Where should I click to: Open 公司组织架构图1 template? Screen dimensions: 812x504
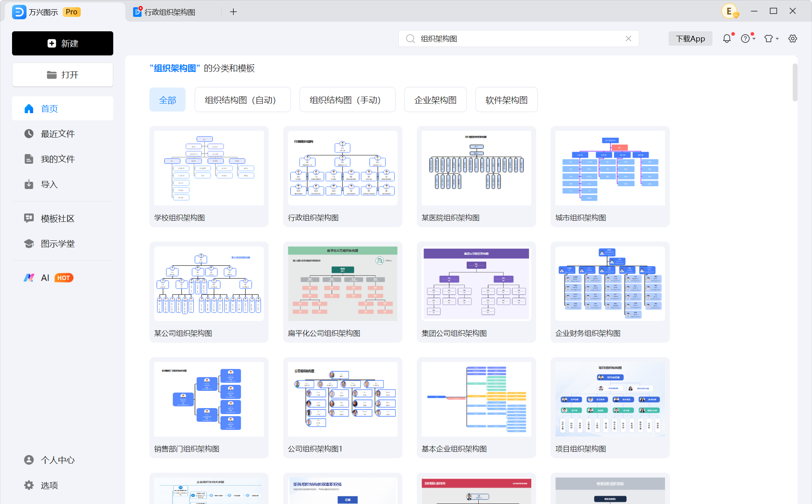click(x=343, y=408)
